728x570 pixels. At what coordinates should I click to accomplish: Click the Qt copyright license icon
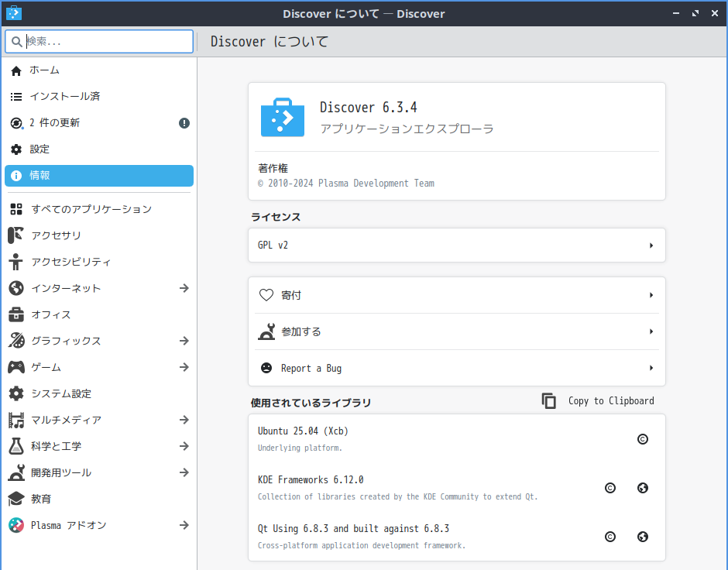click(610, 537)
